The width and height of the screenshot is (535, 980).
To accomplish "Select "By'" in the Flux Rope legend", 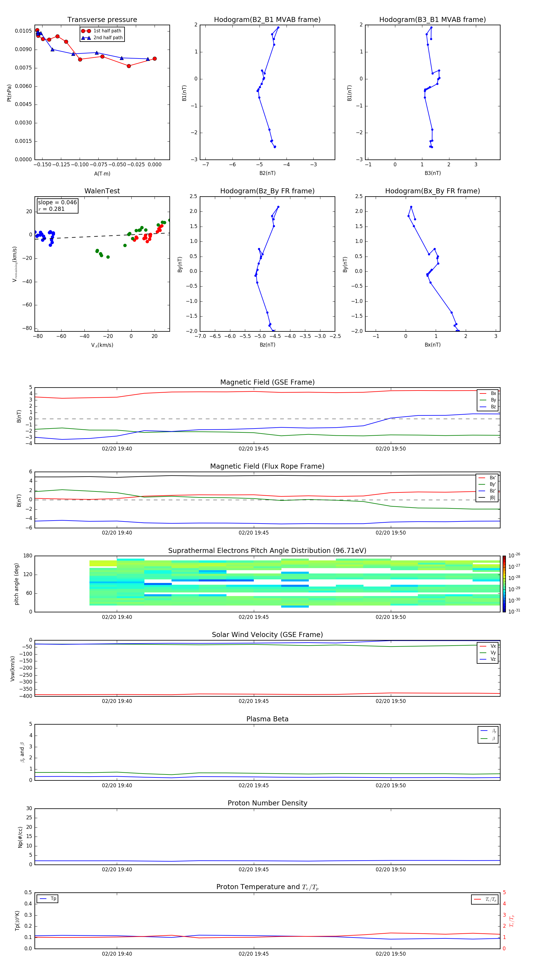I will tap(487, 484).
